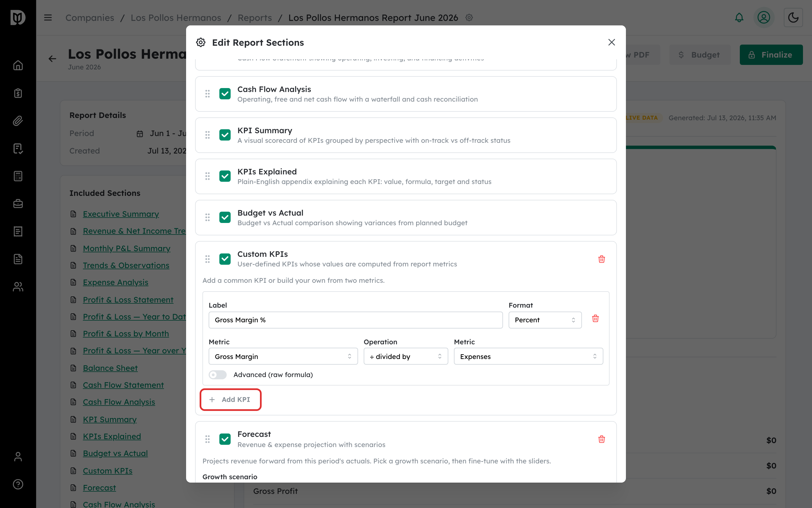Grab drag handle for KPIs Explained
Screen dimensions: 812x508
[x=207, y=176]
